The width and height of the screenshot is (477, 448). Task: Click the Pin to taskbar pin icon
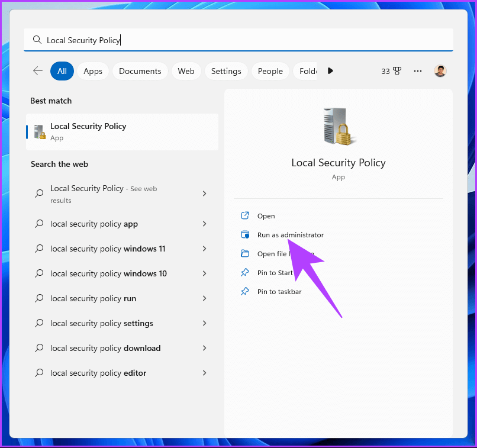tap(245, 291)
